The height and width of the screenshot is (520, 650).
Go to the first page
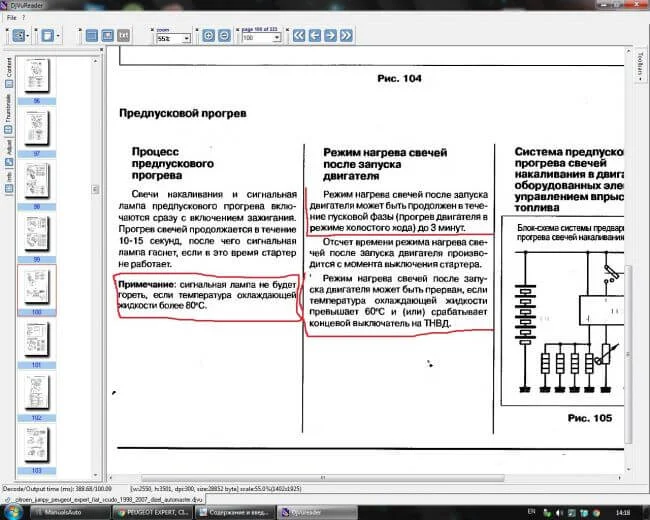pyautogui.click(x=298, y=36)
